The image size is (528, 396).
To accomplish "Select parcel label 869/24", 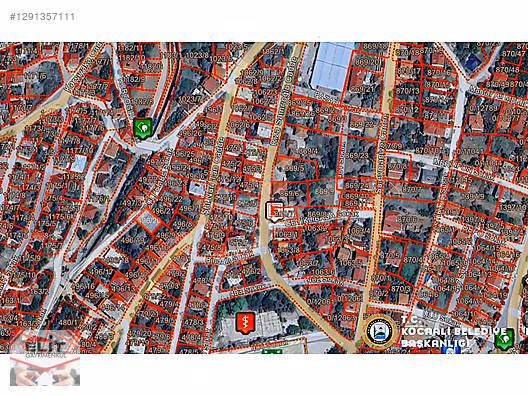I will pos(357,186).
